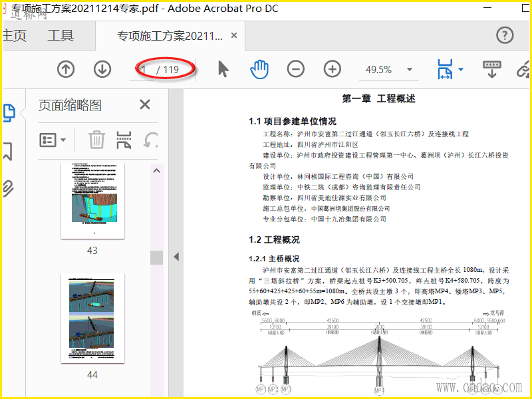532x399 pixels.
Task: Click the scrolling mode toolbar icon
Action: (492, 69)
